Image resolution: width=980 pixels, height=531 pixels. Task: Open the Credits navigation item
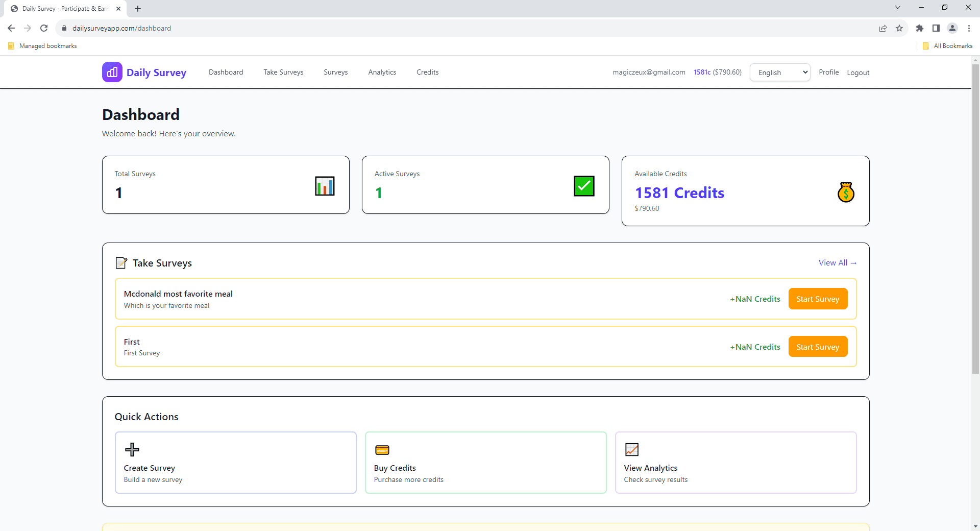[427, 72]
